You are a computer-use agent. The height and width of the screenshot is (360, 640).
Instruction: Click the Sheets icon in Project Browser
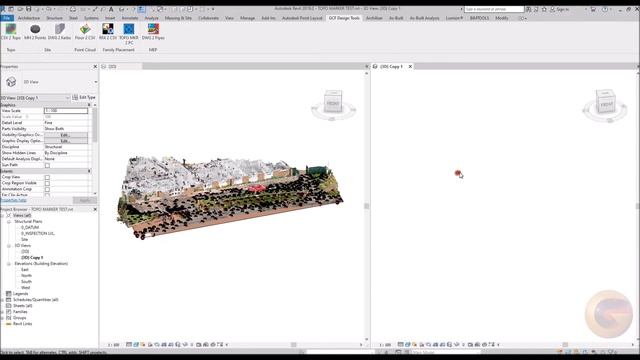click(x=9, y=305)
